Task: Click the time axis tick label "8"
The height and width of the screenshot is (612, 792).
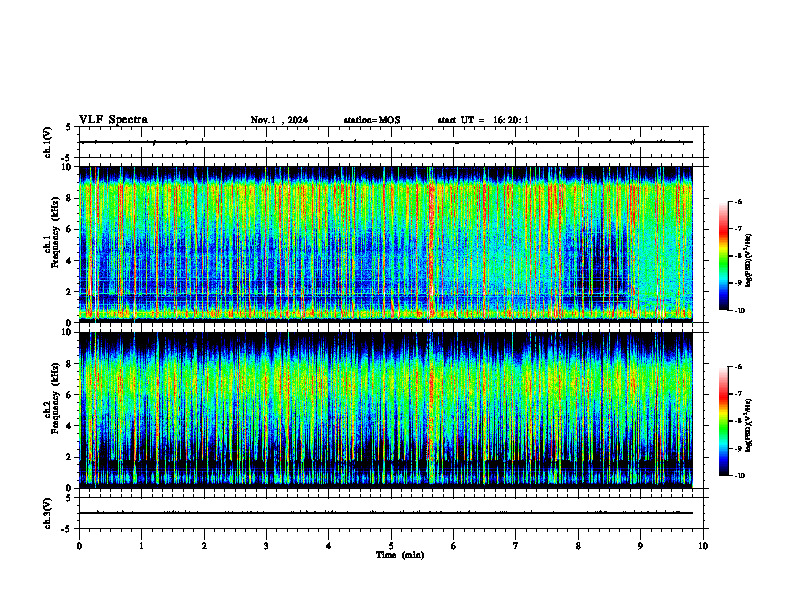Action: pos(578,546)
